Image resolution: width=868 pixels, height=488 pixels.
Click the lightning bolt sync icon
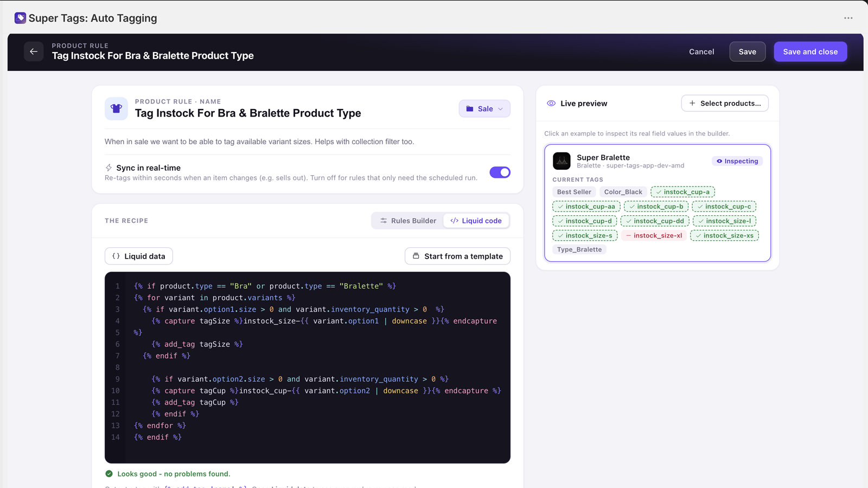tap(108, 168)
